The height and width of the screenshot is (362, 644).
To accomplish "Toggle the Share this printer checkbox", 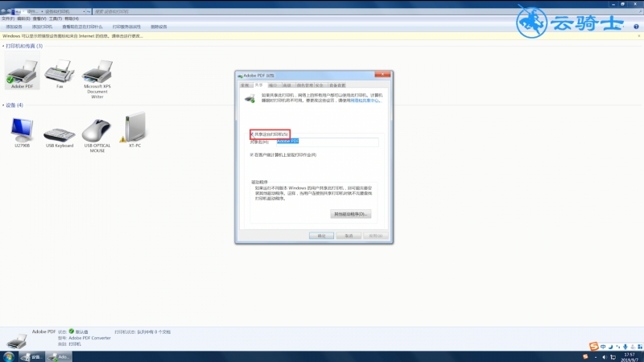I will coord(252,134).
